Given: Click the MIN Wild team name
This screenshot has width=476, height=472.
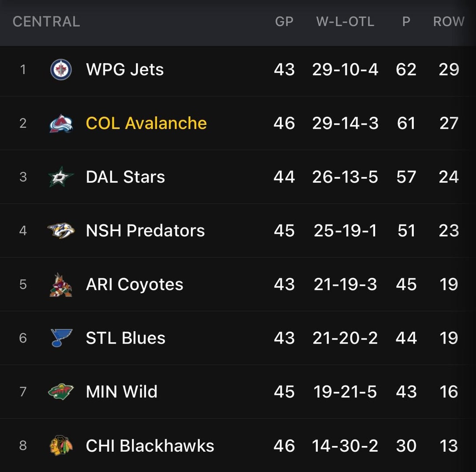Looking at the screenshot, I should click(122, 392).
